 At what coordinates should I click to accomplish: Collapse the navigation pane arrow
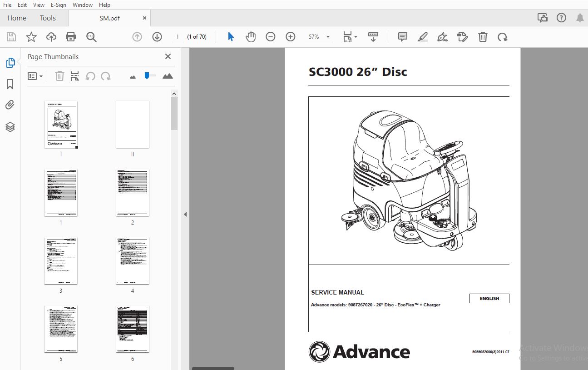[185, 214]
